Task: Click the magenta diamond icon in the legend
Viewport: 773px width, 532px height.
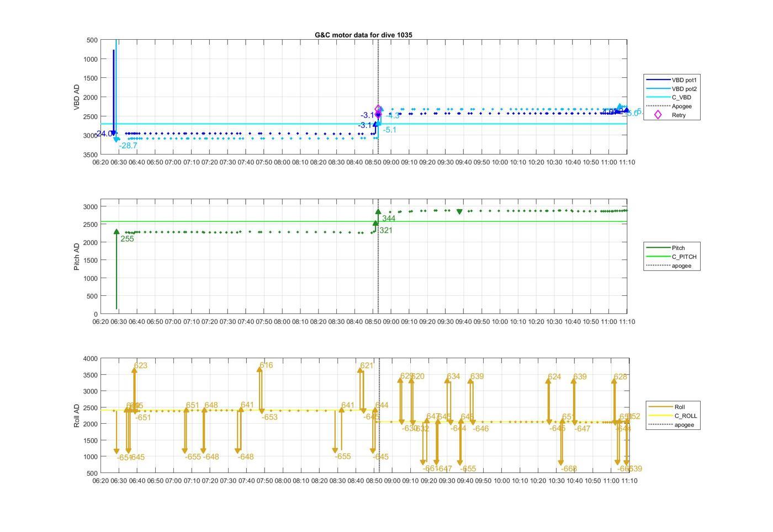Action: pyautogui.click(x=658, y=115)
